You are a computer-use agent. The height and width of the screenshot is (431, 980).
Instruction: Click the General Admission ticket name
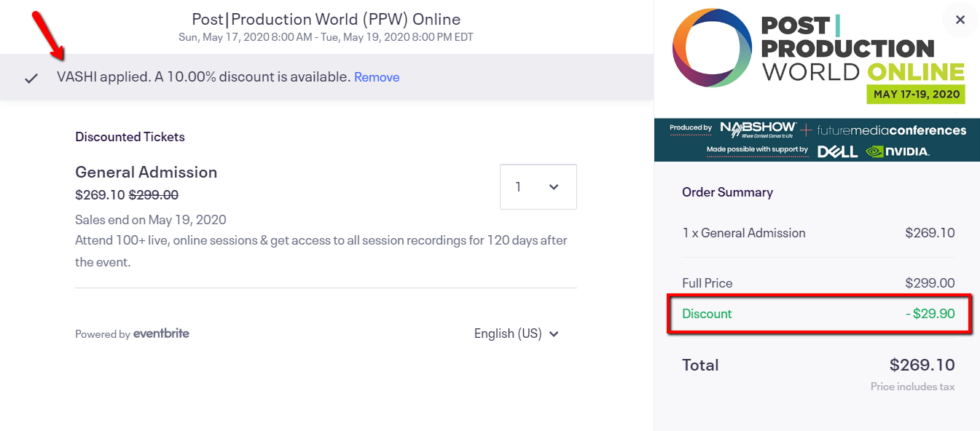146,172
